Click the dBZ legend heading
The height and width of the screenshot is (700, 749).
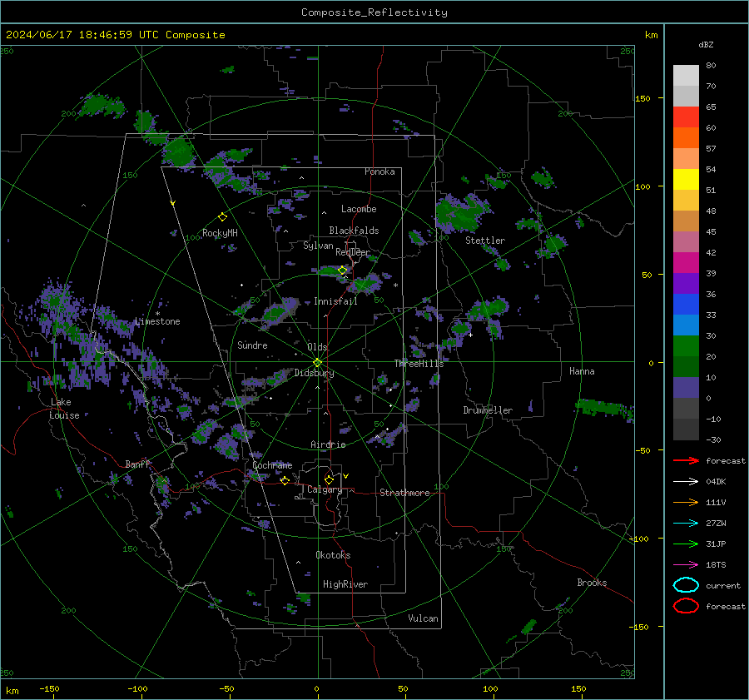706,44
